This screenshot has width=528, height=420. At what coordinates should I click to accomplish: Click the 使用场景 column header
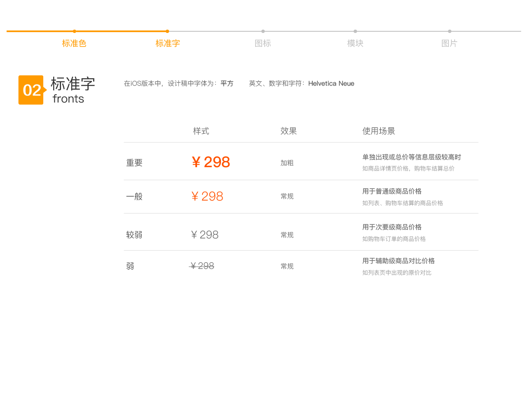click(x=379, y=131)
